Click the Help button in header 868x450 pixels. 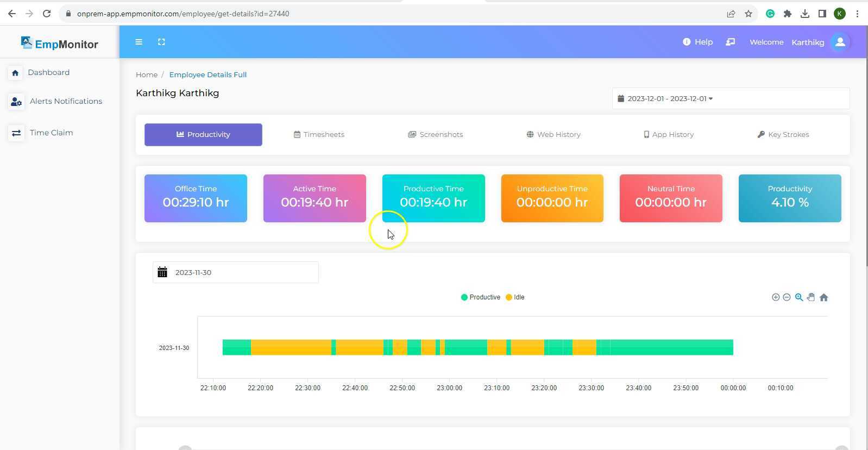(x=697, y=42)
